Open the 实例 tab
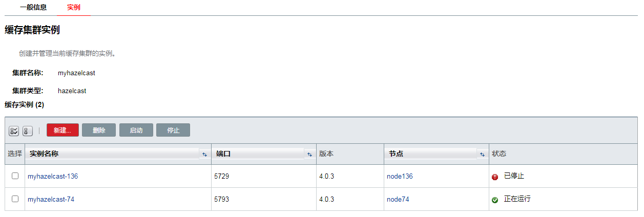 (x=74, y=8)
